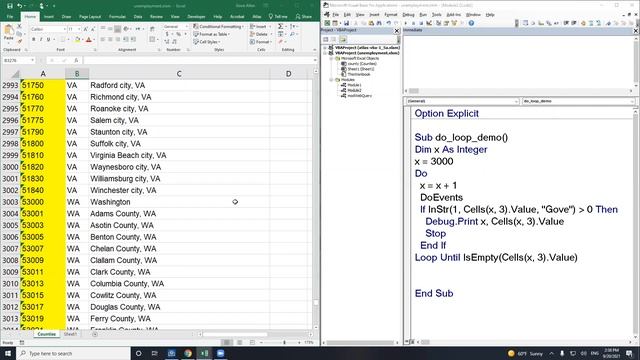This screenshot has width=640, height=360.
Task: Save the workbook from Excel's quick access toolbar
Action: click(9, 6)
